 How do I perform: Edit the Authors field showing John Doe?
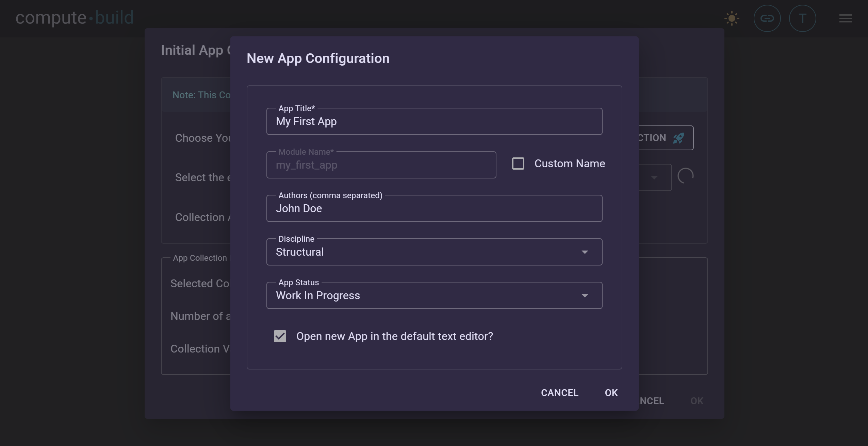point(434,208)
